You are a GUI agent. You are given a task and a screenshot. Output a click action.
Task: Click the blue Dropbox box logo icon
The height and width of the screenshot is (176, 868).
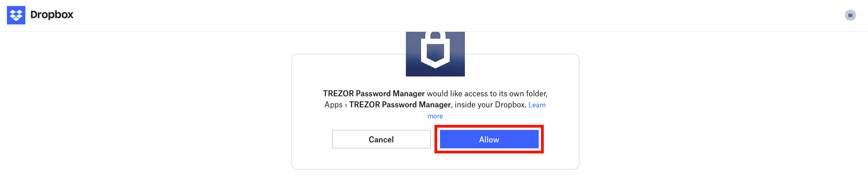point(16,15)
